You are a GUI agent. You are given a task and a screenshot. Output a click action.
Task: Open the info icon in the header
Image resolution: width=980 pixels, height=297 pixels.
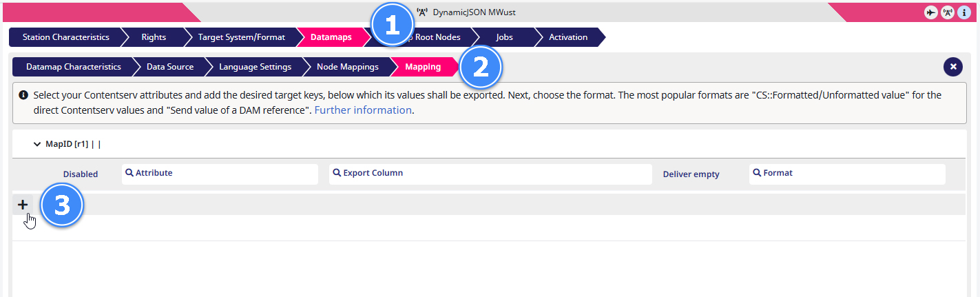[x=964, y=12]
